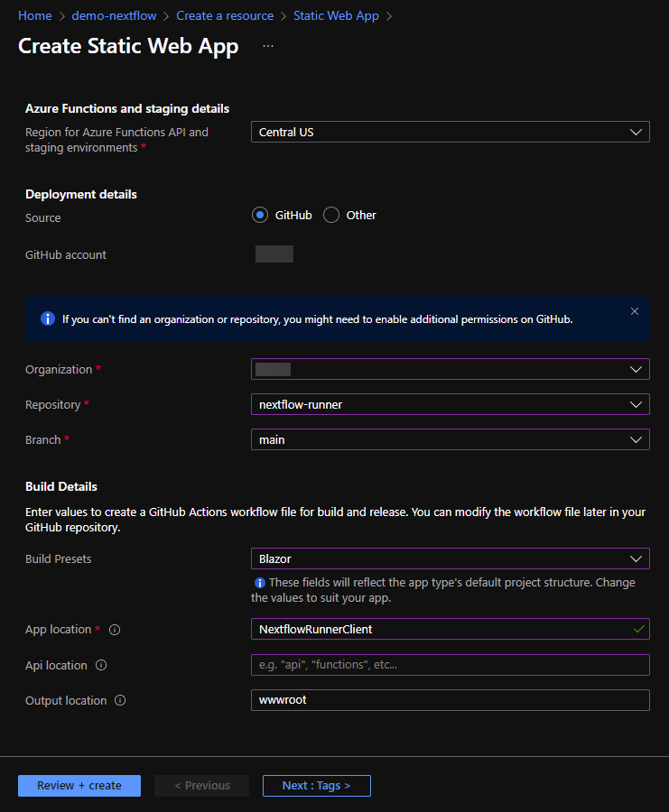Viewport: 669px width, 812px height.
Task: Click the info icon next to App location
Action: coord(115,630)
